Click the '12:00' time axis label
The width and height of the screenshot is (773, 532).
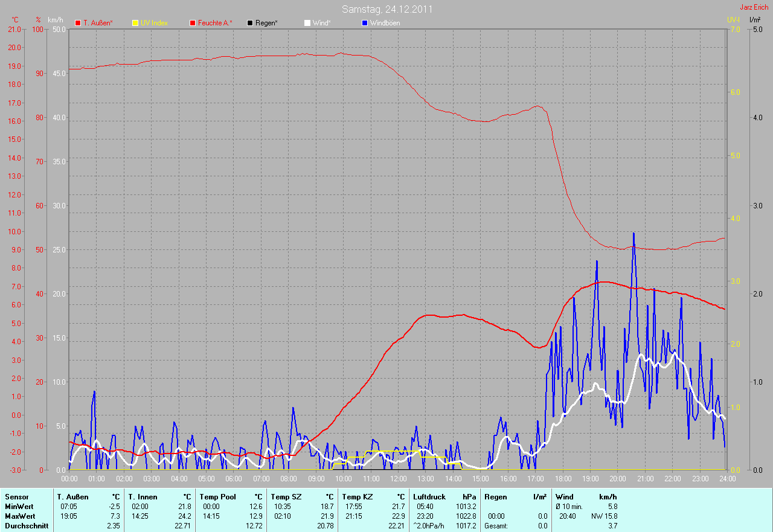click(x=398, y=479)
